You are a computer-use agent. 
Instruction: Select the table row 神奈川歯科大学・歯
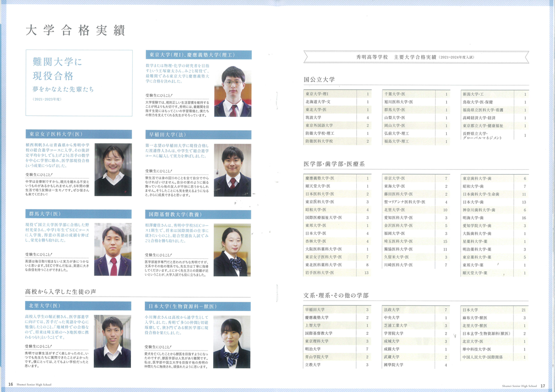pos(495,210)
